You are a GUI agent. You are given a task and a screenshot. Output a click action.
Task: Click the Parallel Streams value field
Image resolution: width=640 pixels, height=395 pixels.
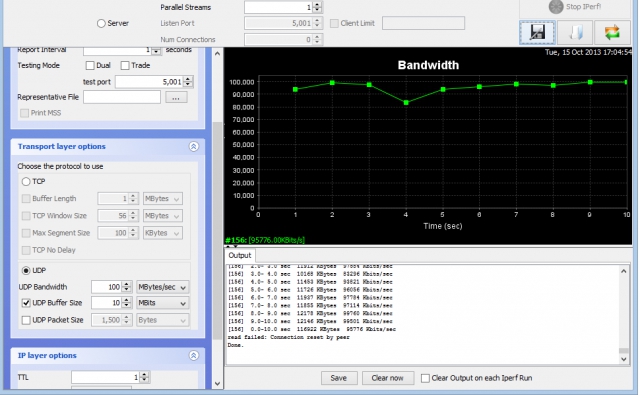coord(279,7)
